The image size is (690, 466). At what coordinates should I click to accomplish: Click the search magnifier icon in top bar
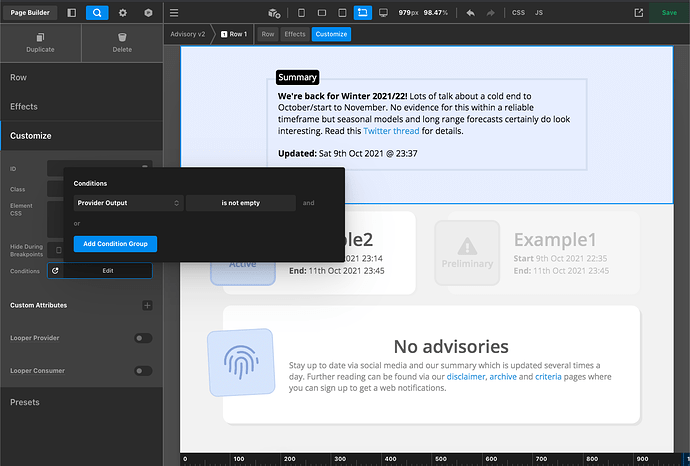click(97, 13)
